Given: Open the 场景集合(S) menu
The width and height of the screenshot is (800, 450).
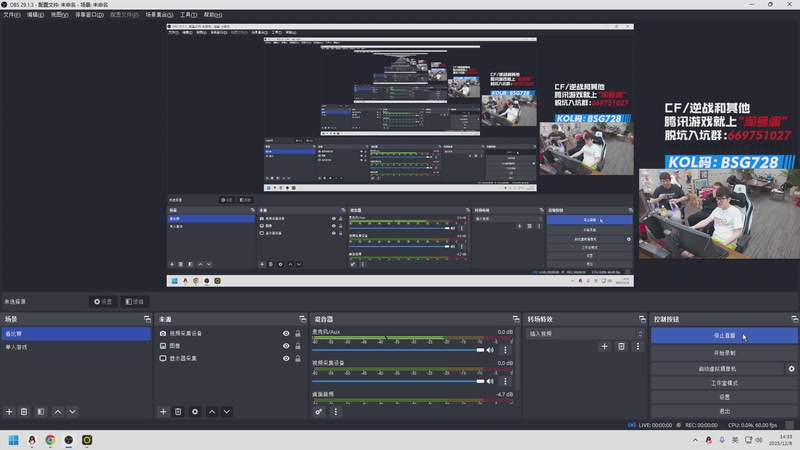Looking at the screenshot, I should coord(159,15).
